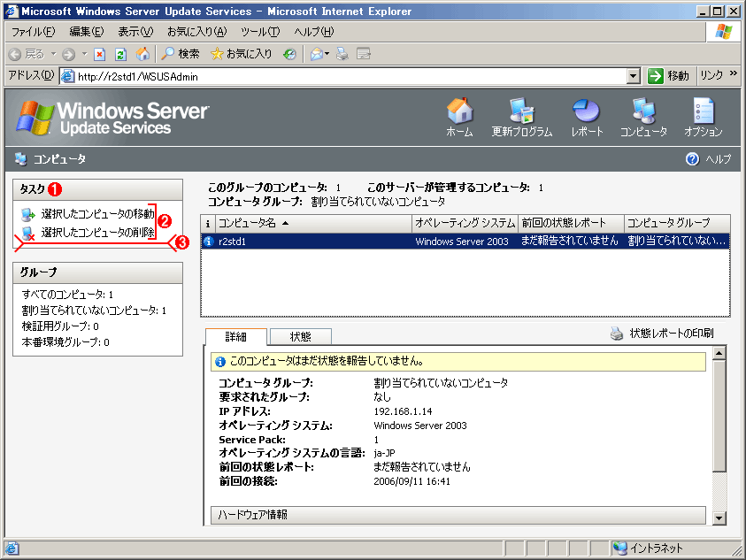The height and width of the screenshot is (560, 746).
Task: Click the printer icon for 状態レポートの印刷
Action: [x=617, y=334]
